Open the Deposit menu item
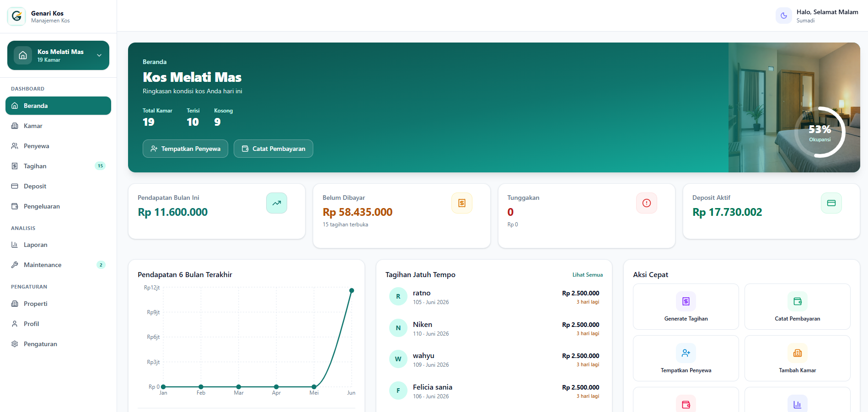Screen dimensions: 868x412 tap(58, 186)
